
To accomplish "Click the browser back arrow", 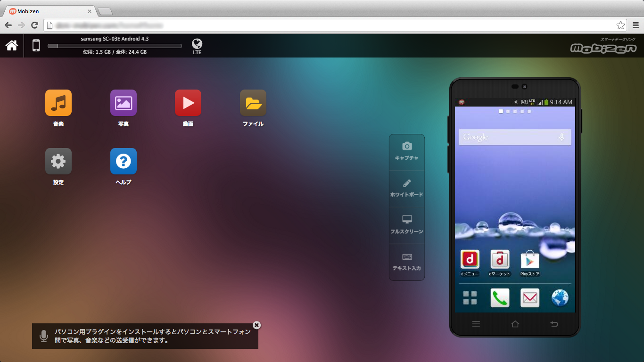I will [x=8, y=25].
